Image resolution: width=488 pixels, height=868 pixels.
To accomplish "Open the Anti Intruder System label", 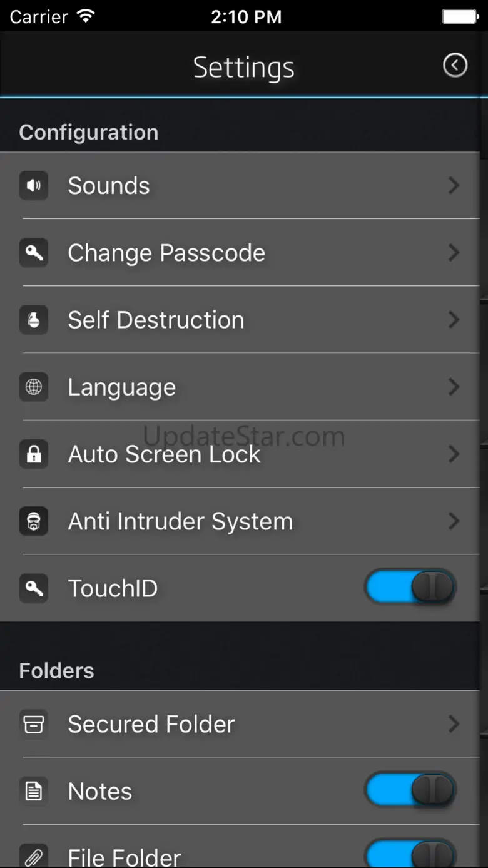I will tap(180, 521).
